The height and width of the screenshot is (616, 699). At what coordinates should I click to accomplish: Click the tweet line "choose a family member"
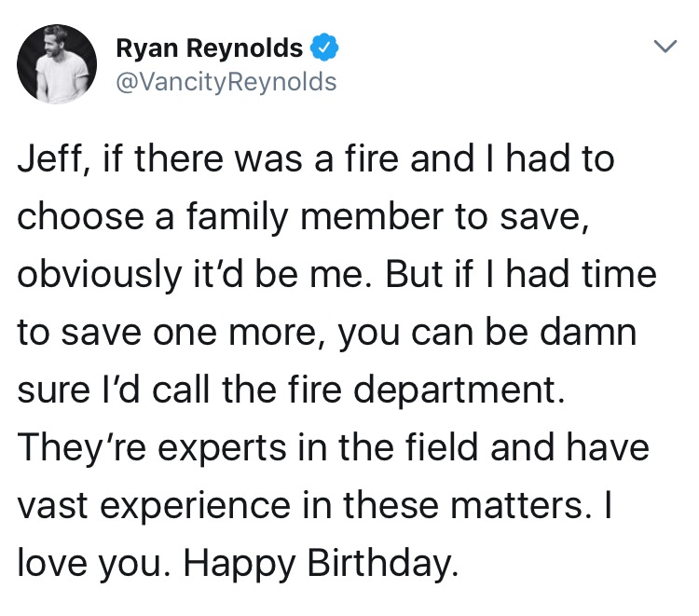pos(230,217)
